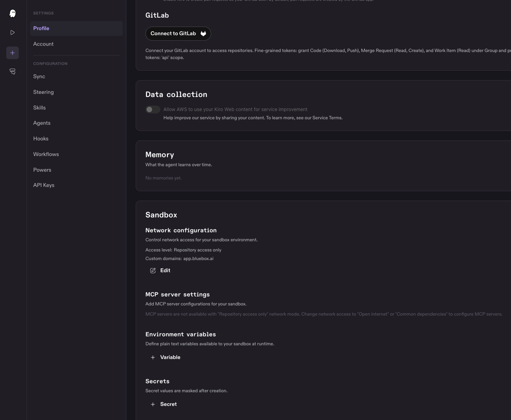Click the plus icon beside Variable
The image size is (511, 420).
tap(153, 357)
